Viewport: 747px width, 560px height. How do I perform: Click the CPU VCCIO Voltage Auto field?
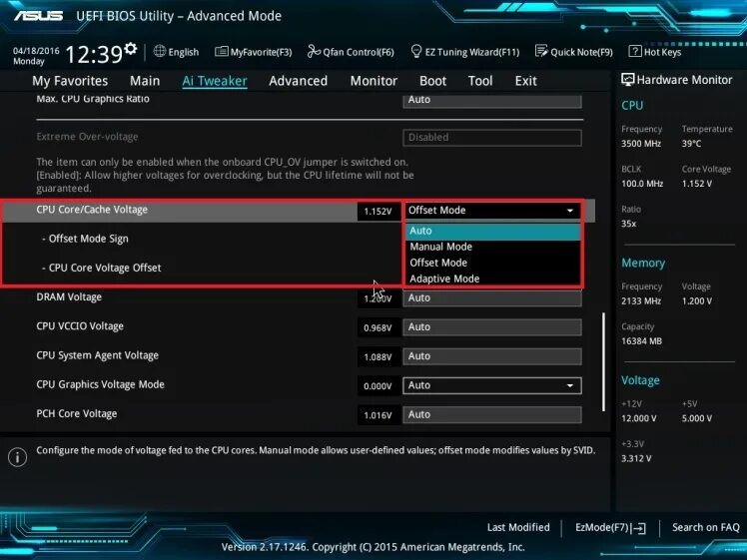tap(492, 327)
